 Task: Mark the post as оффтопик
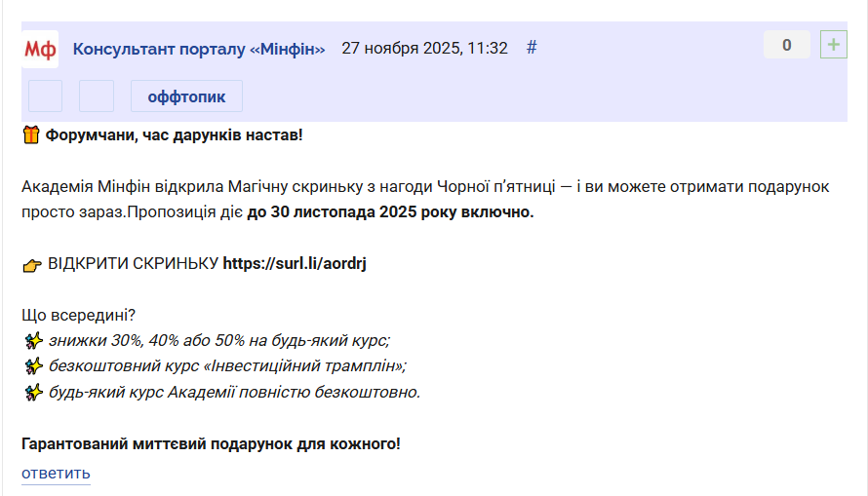tap(186, 96)
